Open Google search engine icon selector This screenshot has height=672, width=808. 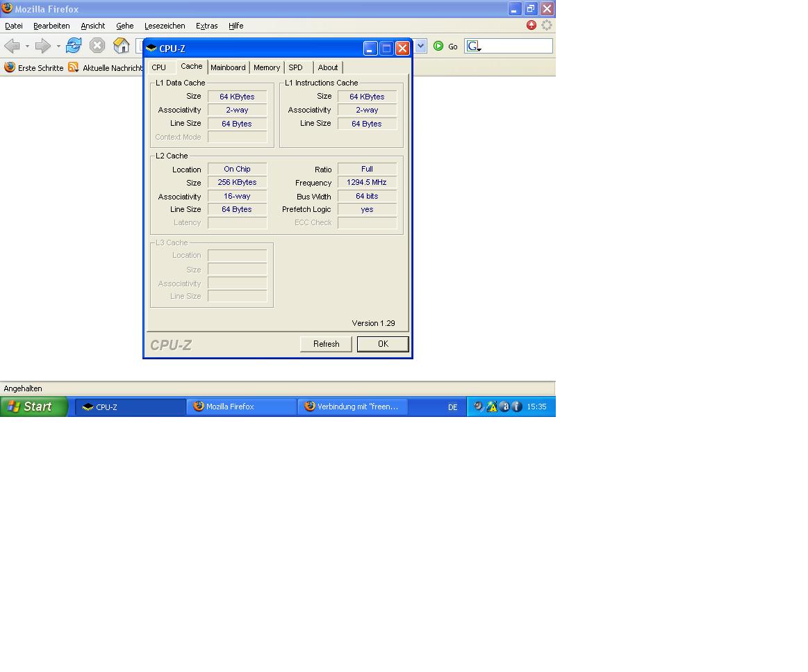point(474,47)
